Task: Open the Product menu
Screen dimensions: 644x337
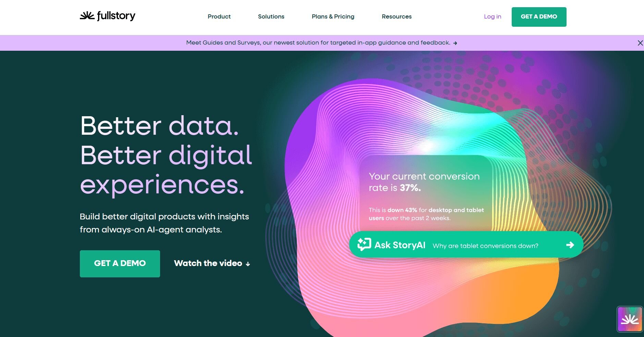Action: pyautogui.click(x=219, y=16)
